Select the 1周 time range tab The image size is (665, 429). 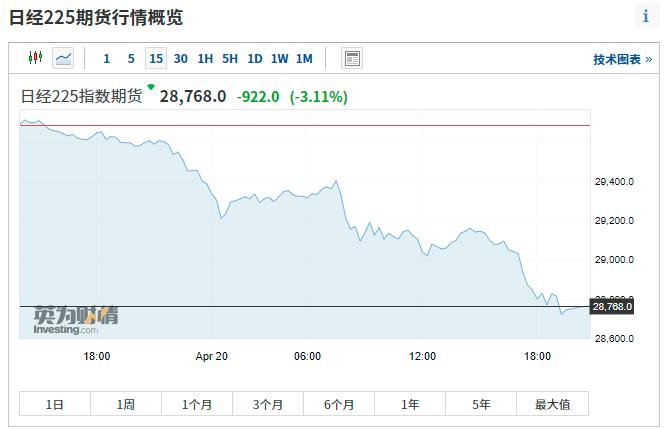pos(126,404)
